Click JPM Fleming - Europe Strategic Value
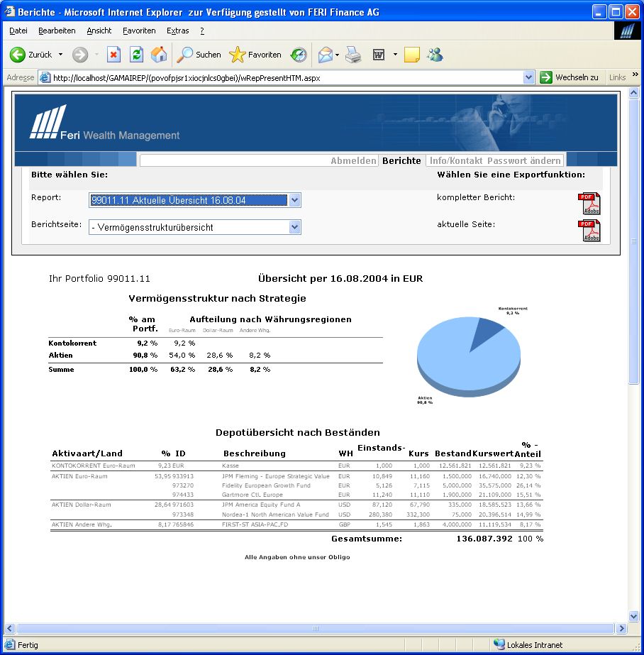The image size is (644, 655). coord(275,476)
